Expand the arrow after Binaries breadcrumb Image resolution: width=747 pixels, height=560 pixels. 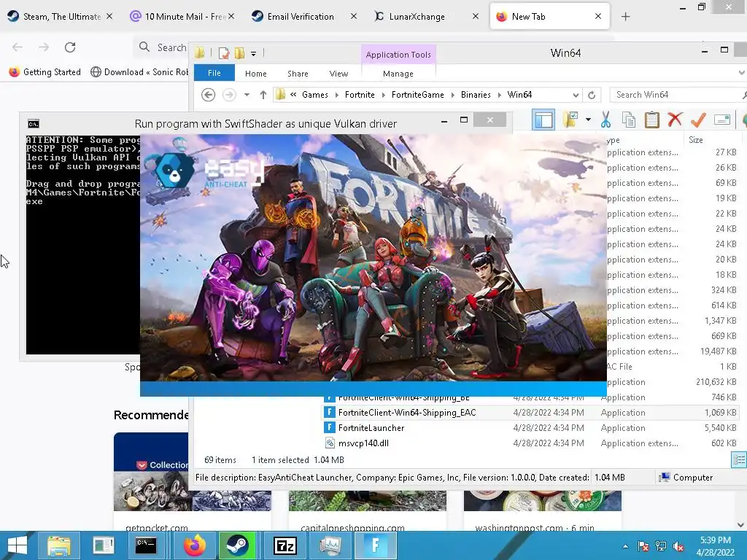[499, 95]
